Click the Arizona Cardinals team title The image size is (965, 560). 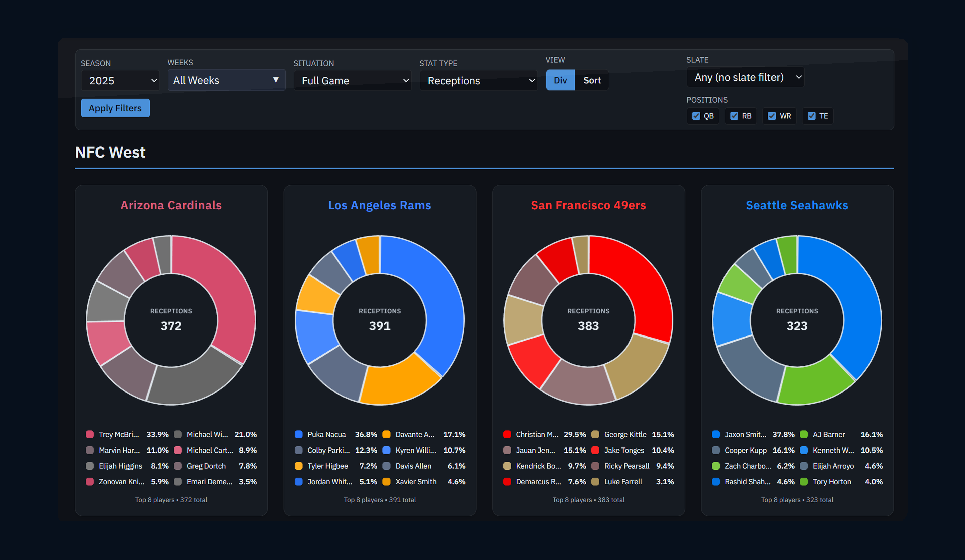pyautogui.click(x=171, y=205)
